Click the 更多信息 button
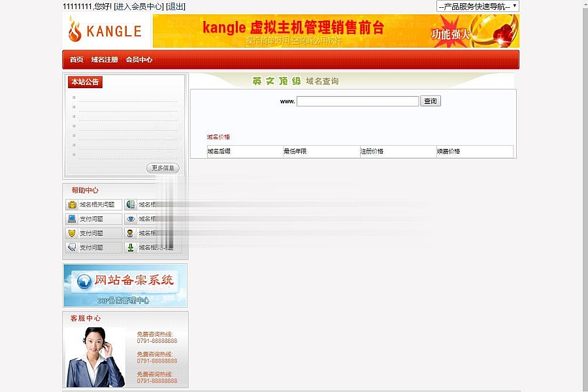Viewport: 588px width, 392px height. coord(163,168)
